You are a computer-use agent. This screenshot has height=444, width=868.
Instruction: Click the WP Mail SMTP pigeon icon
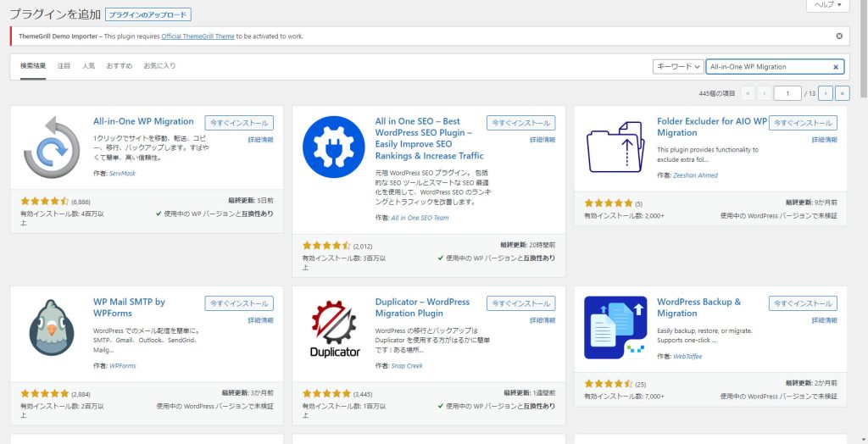52,328
